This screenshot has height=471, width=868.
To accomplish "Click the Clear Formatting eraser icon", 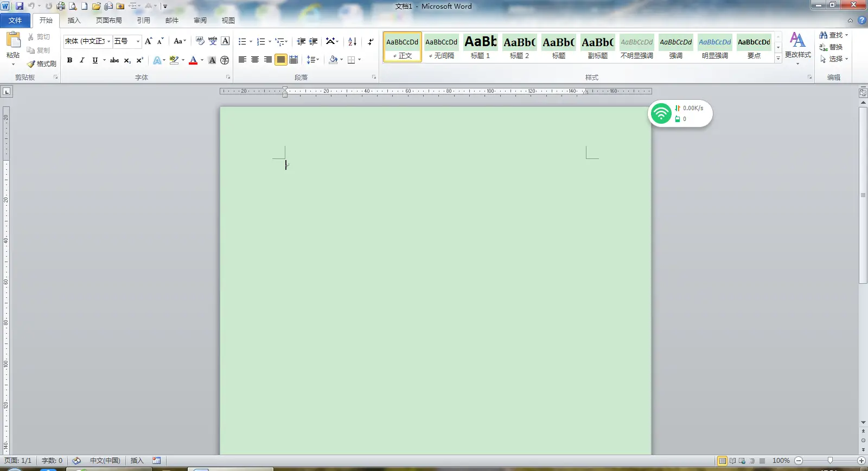I will 200,41.
